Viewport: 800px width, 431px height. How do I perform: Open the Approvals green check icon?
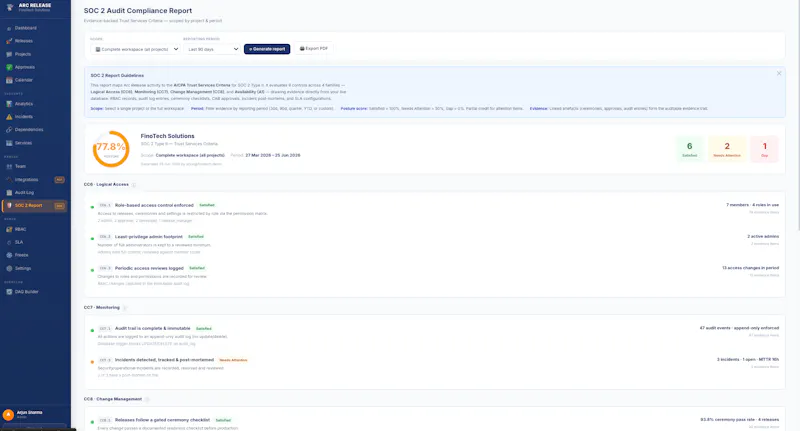tap(9, 67)
